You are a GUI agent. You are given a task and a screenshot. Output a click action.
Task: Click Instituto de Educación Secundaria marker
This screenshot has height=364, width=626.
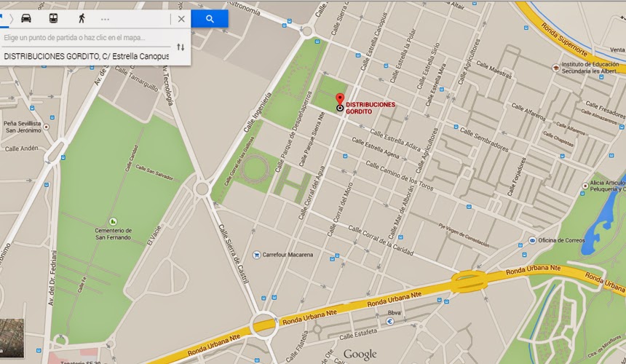tap(555, 68)
